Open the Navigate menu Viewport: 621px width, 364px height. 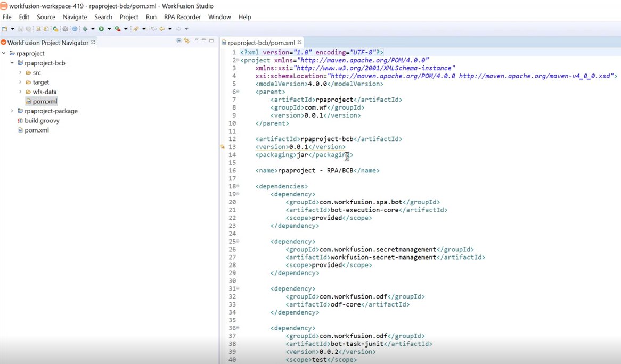pyautogui.click(x=75, y=17)
